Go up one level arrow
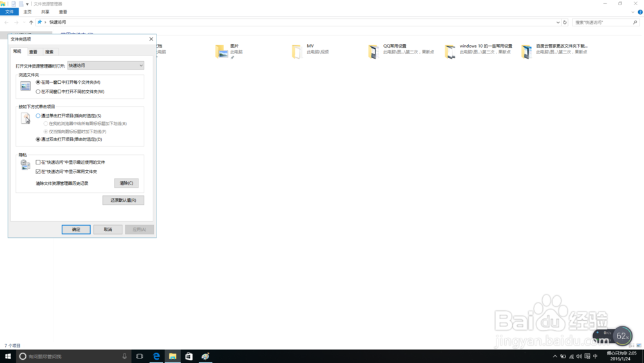This screenshot has width=644, height=363. pos(31,22)
